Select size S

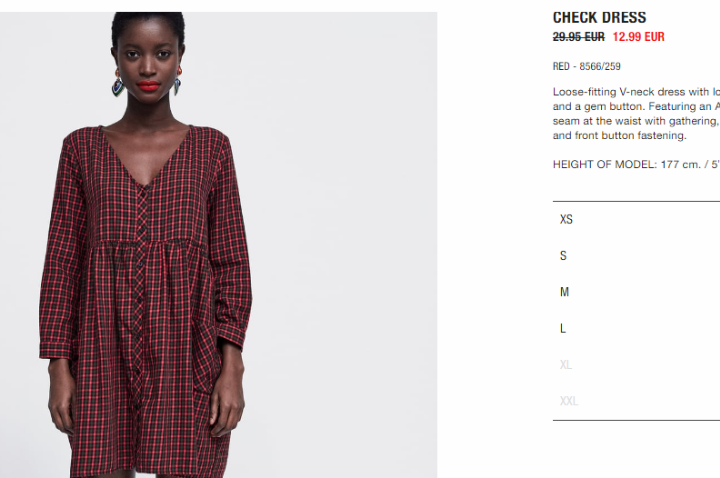point(636,256)
